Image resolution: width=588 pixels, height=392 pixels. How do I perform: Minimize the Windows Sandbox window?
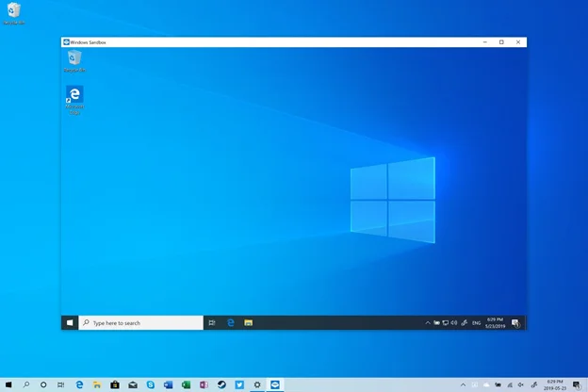pyautogui.click(x=485, y=42)
